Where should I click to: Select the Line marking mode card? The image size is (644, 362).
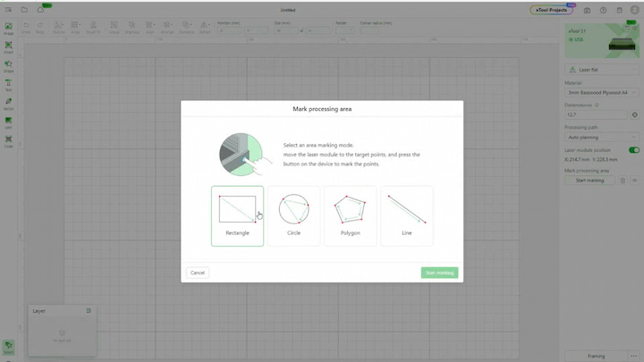(x=407, y=216)
